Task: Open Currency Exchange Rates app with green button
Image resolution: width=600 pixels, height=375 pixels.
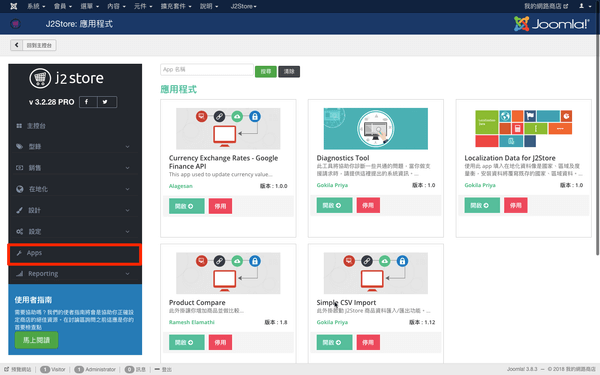Action: [x=187, y=206]
